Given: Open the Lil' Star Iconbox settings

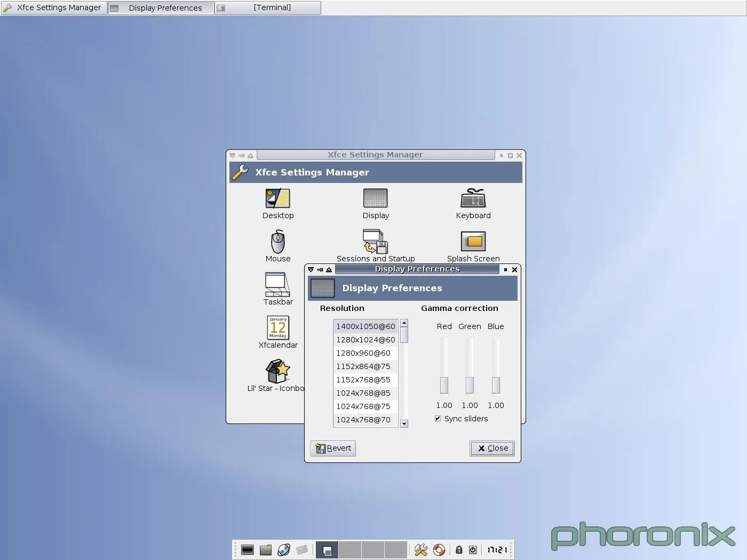Looking at the screenshot, I should coord(277,371).
